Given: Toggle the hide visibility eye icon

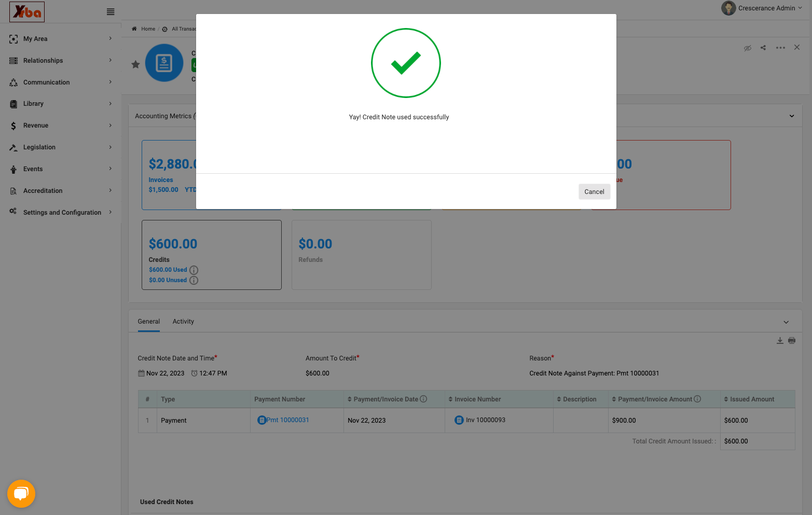Looking at the screenshot, I should click(x=748, y=48).
